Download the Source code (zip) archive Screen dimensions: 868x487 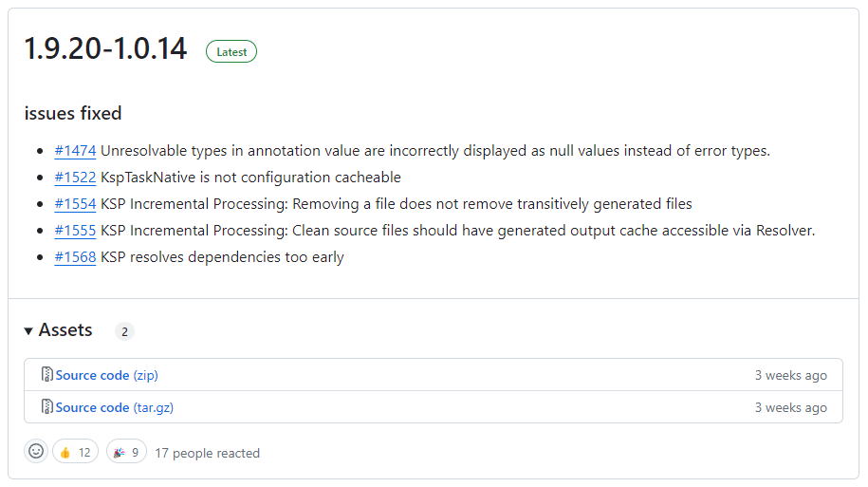106,375
